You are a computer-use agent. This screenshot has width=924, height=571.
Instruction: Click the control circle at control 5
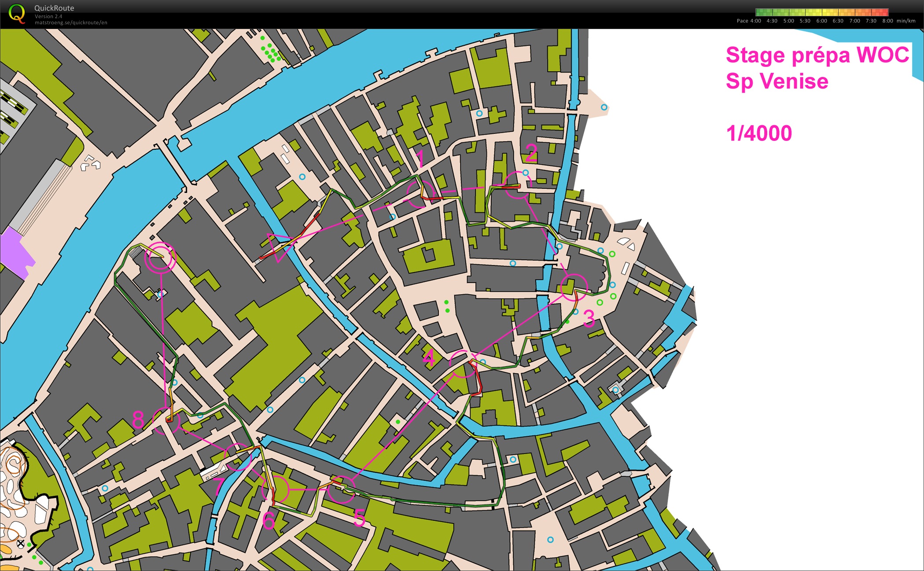click(342, 490)
